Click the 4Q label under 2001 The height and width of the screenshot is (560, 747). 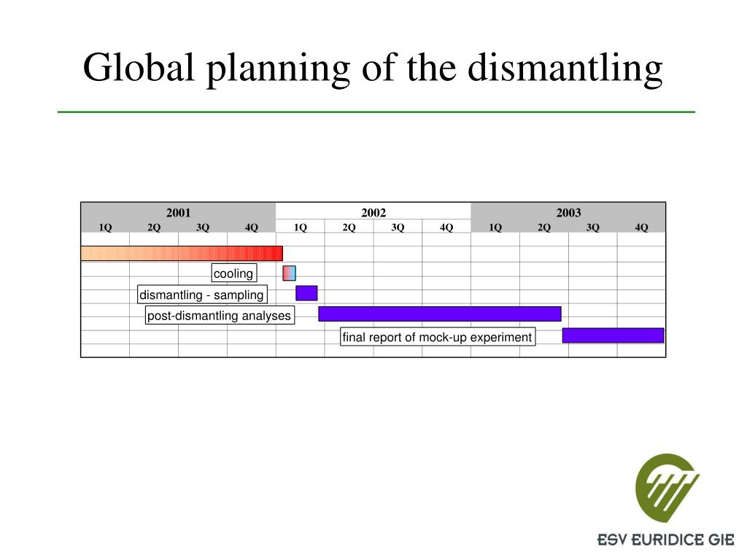[x=251, y=227]
